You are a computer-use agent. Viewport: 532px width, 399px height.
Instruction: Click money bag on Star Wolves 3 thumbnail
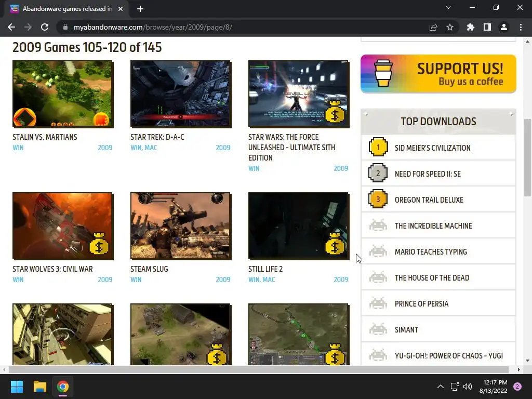(99, 244)
